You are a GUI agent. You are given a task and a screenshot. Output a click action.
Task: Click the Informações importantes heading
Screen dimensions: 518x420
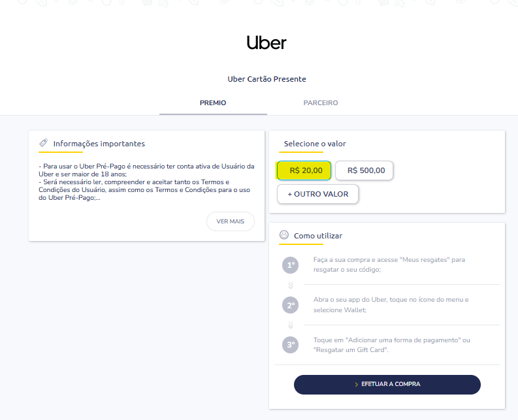(x=99, y=144)
